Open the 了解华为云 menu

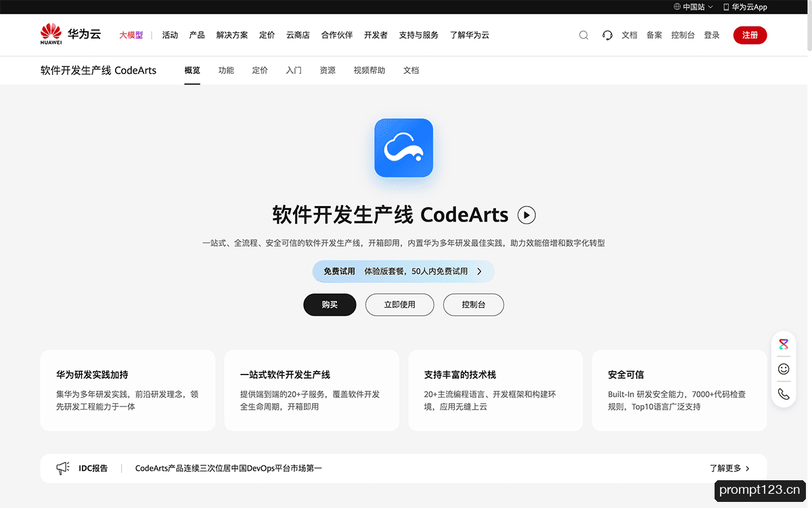(x=470, y=35)
